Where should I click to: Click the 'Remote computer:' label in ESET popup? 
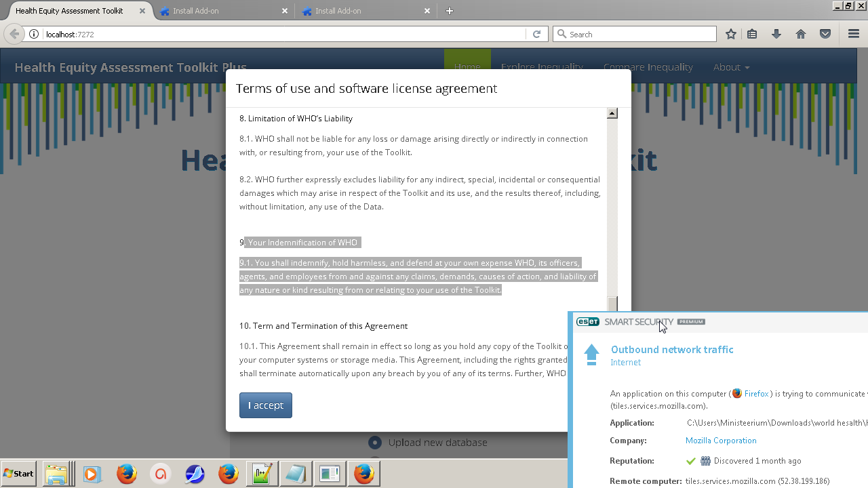[x=646, y=481]
